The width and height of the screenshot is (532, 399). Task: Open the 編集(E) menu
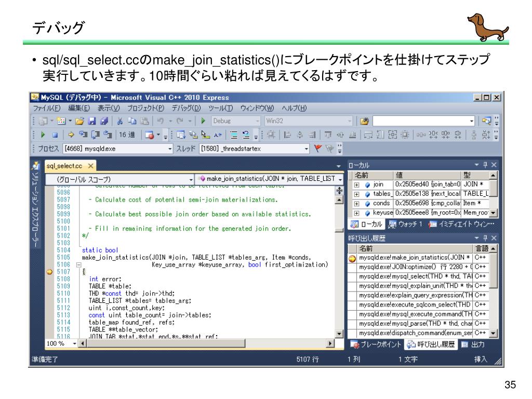coord(79,108)
